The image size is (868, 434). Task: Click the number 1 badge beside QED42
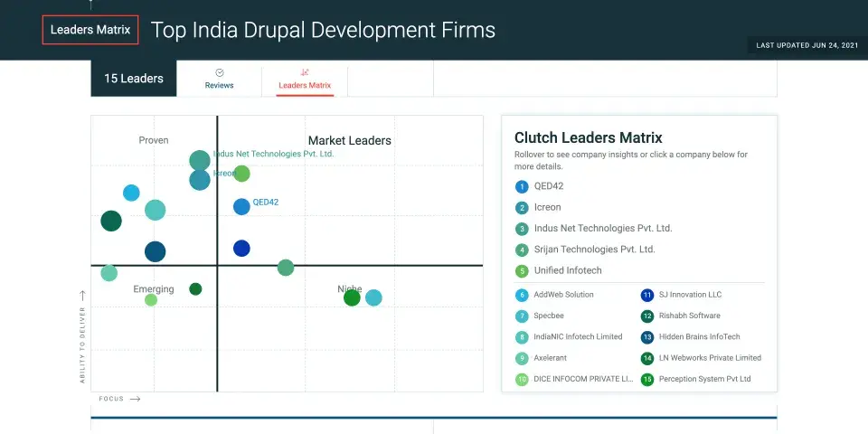522,186
